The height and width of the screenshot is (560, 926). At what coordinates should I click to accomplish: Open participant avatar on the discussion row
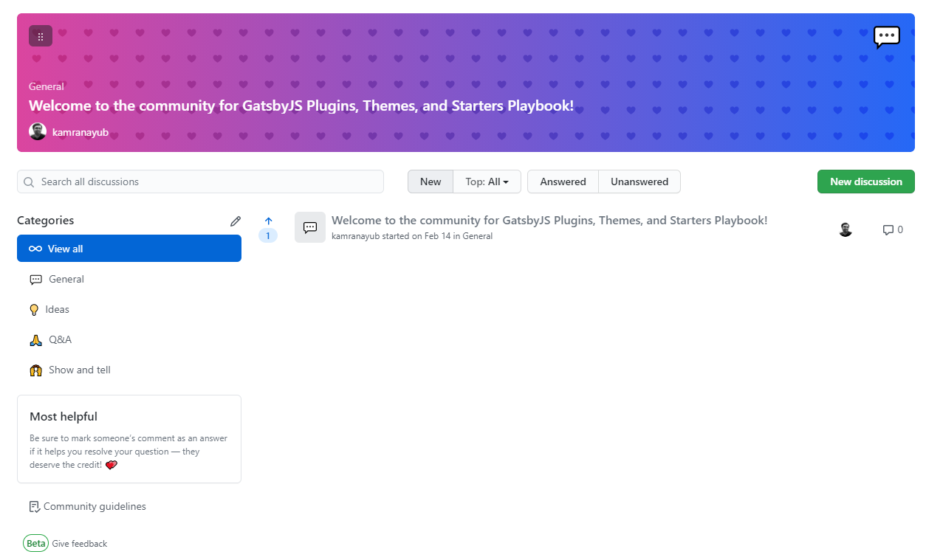tap(846, 229)
